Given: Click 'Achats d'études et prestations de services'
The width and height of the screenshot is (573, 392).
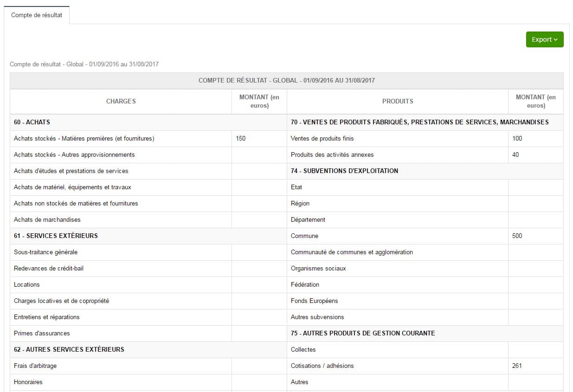Looking at the screenshot, I should point(71,171).
